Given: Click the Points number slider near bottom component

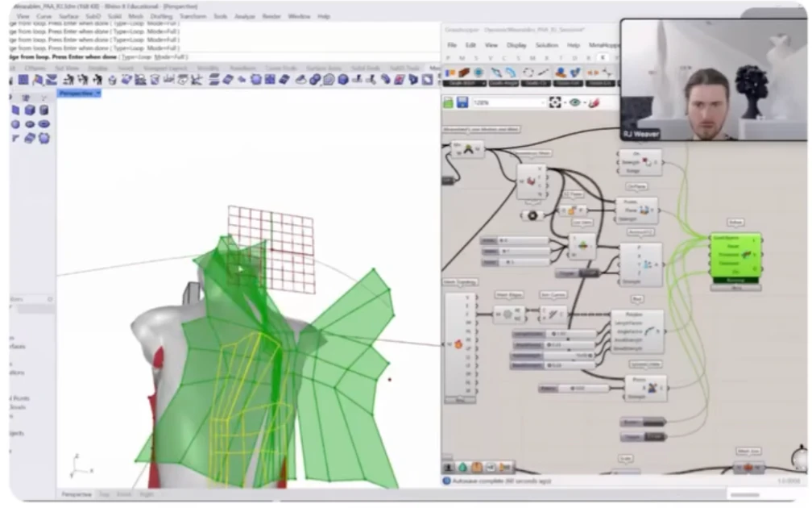Looking at the screenshot, I should 574,389.
